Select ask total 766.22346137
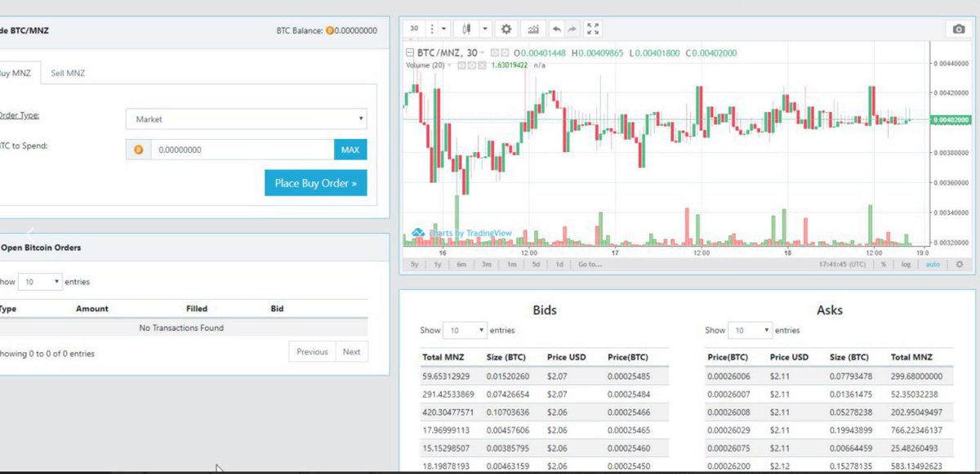The height and width of the screenshot is (474, 980). click(916, 429)
